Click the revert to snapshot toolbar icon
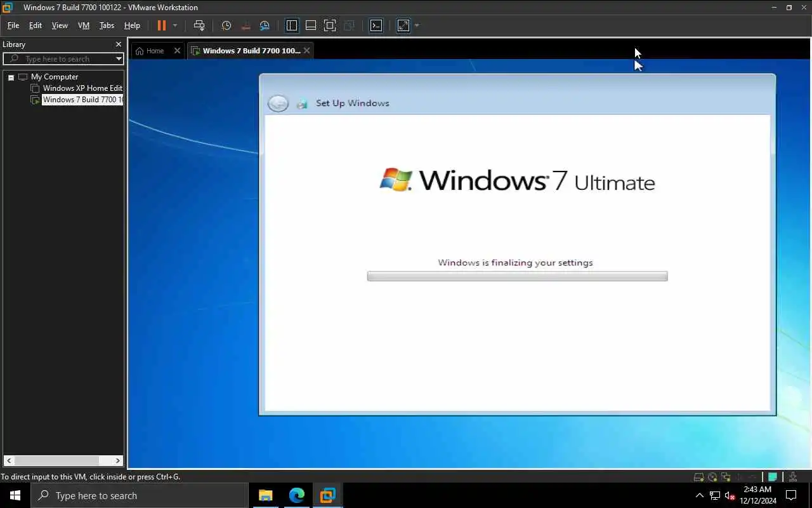This screenshot has width=812, height=508. tap(246, 25)
